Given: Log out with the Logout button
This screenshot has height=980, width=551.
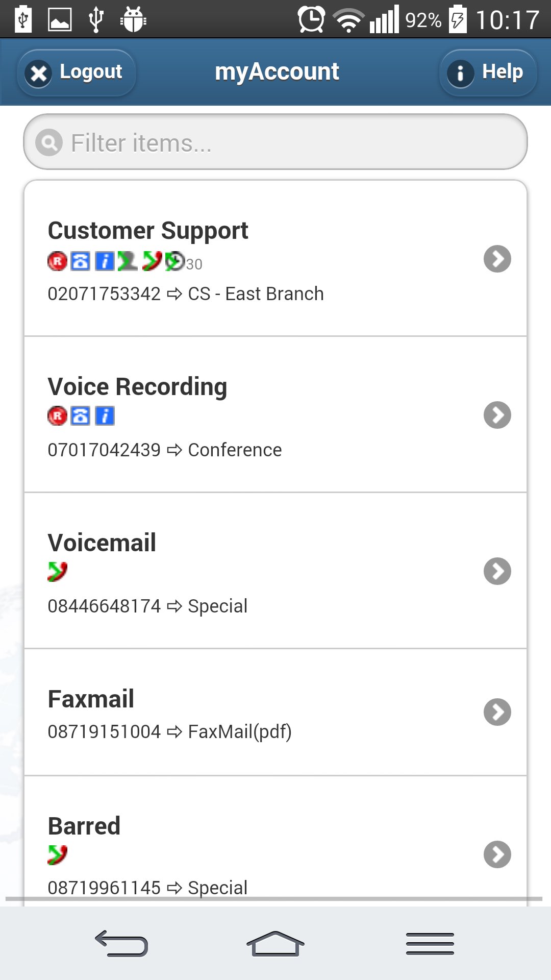Looking at the screenshot, I should coord(77,72).
